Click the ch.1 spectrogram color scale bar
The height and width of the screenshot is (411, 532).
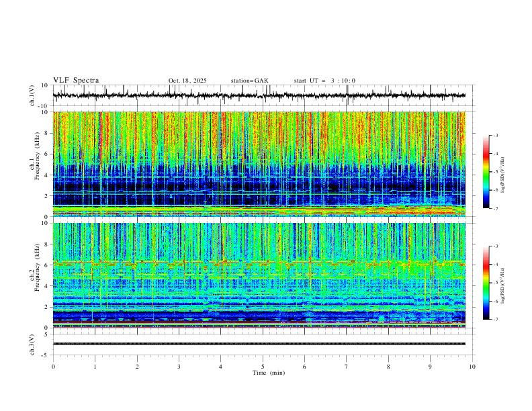click(x=486, y=172)
